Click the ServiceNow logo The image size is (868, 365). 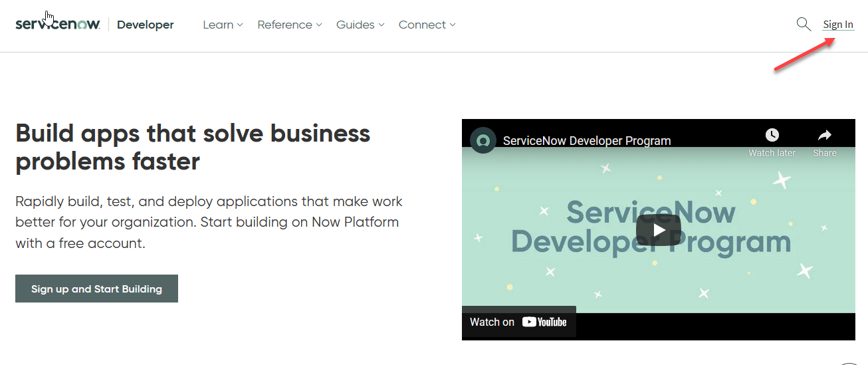(58, 25)
